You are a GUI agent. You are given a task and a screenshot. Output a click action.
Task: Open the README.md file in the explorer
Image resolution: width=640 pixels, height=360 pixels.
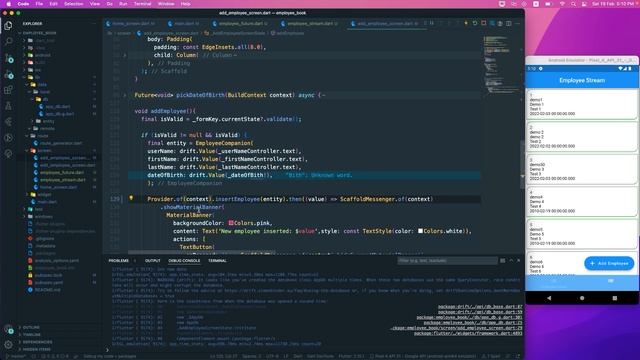(x=47, y=290)
